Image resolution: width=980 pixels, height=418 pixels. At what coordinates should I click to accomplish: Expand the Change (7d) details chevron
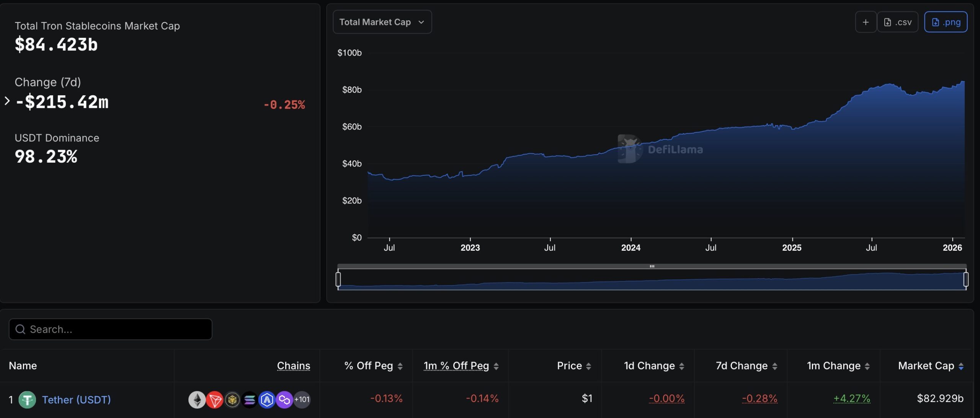(7, 101)
